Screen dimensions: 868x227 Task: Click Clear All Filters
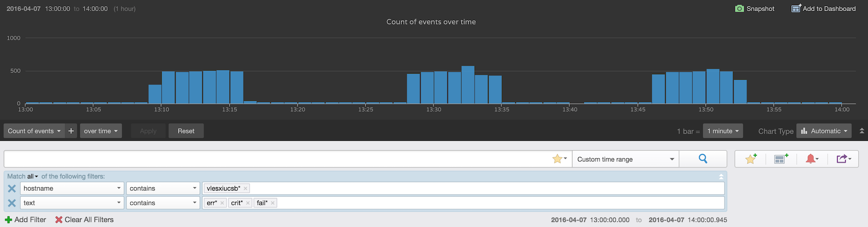coord(84,220)
